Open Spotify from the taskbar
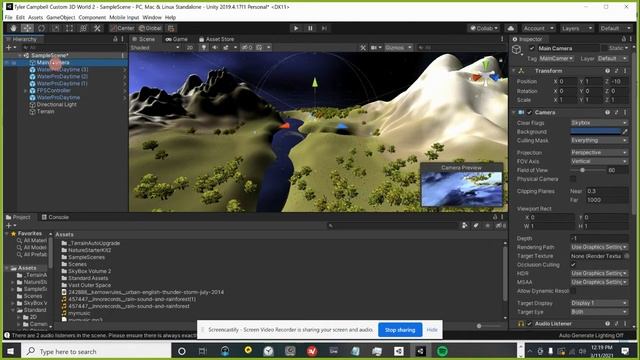 click(442, 351)
